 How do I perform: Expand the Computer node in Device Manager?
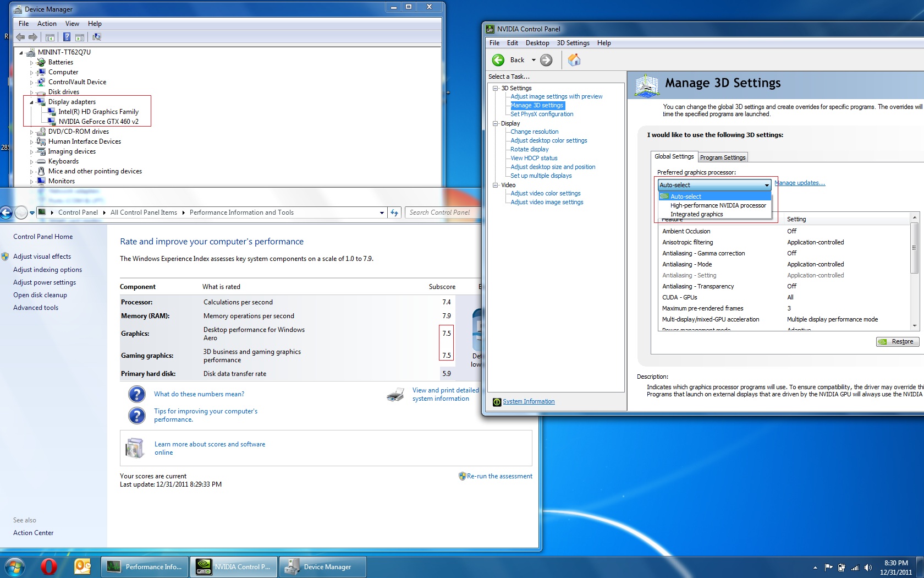[x=31, y=72]
